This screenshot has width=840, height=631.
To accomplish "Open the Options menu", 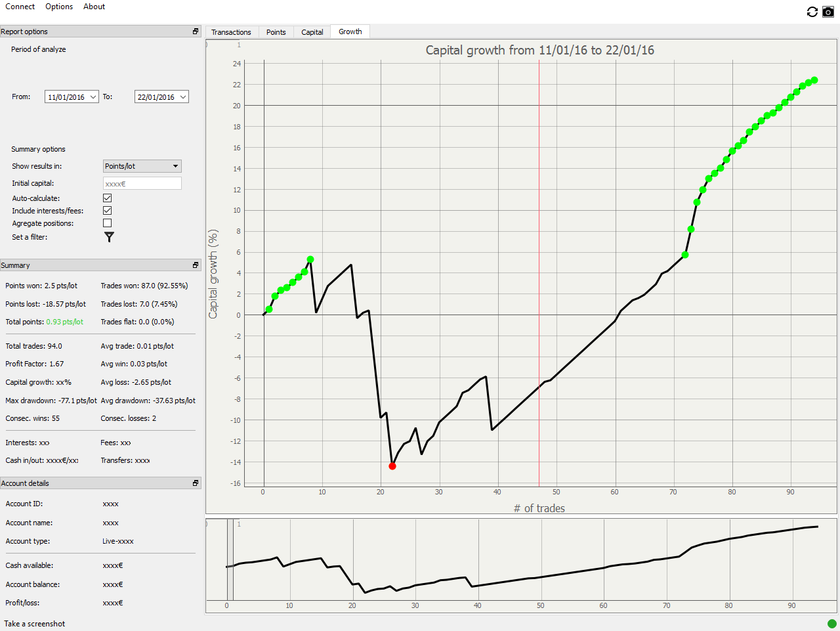I will pos(59,7).
